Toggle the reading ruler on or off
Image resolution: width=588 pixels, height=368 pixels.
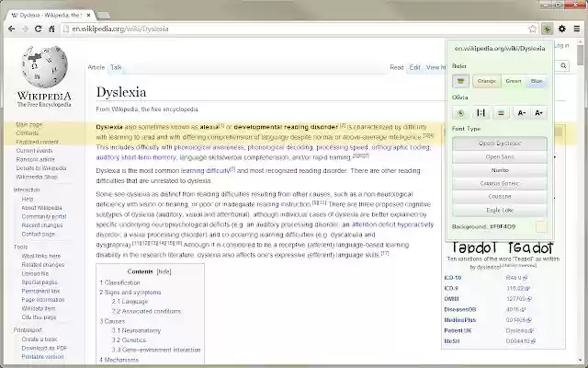pos(460,81)
